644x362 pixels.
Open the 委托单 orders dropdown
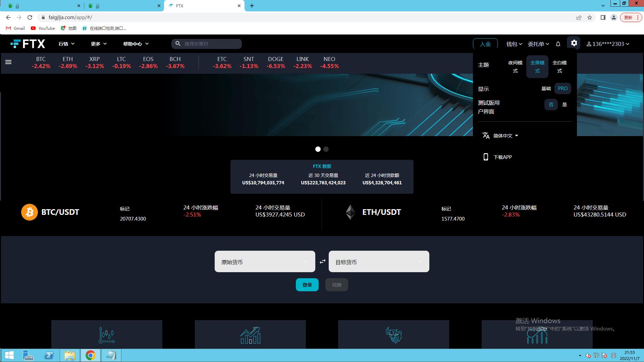coord(538,44)
